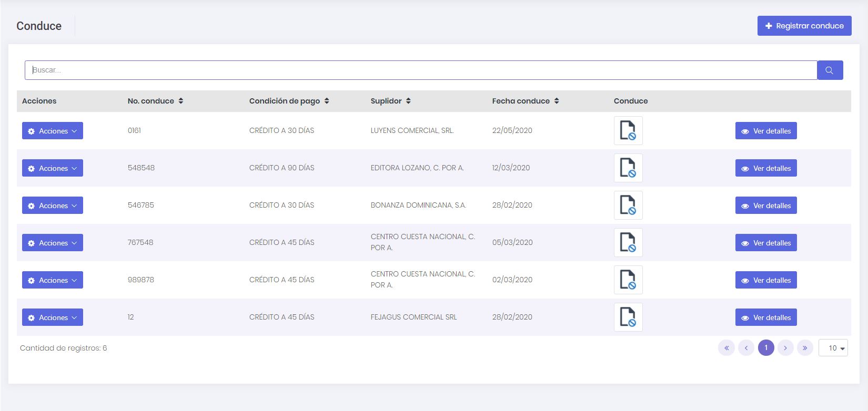Click the Registrar conduce button
868x411 pixels.
(x=804, y=26)
